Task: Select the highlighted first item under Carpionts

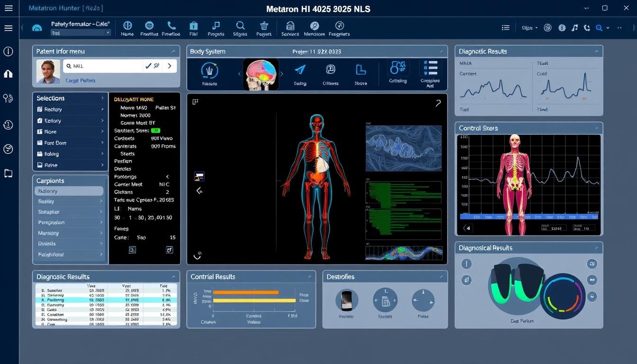Action: click(x=69, y=191)
